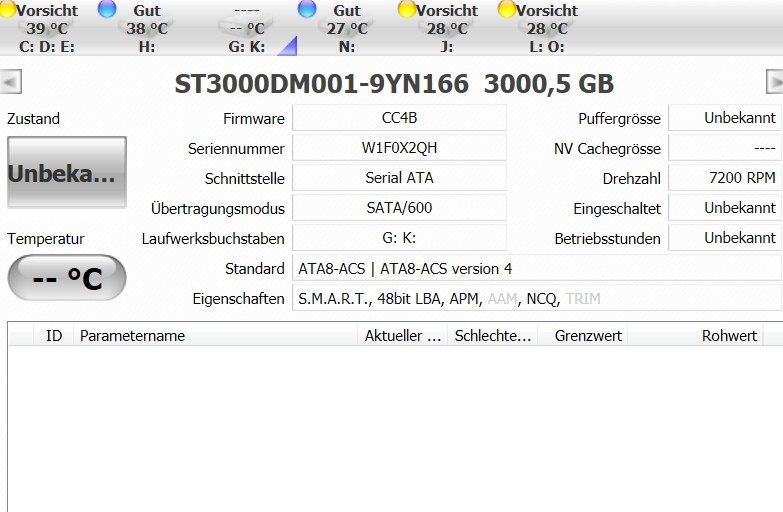The height and width of the screenshot is (512, 783).
Task: Sort by the Parametername column header
Action: [215, 336]
